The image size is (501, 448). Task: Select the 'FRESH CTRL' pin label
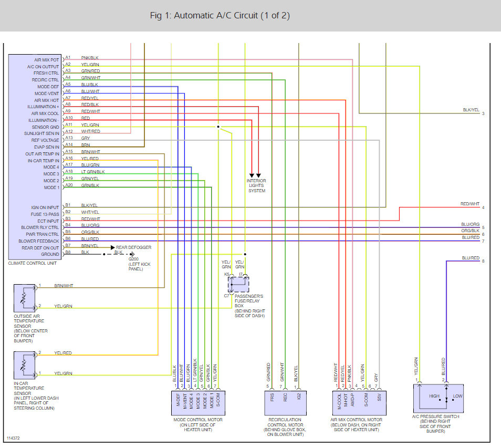click(x=46, y=73)
